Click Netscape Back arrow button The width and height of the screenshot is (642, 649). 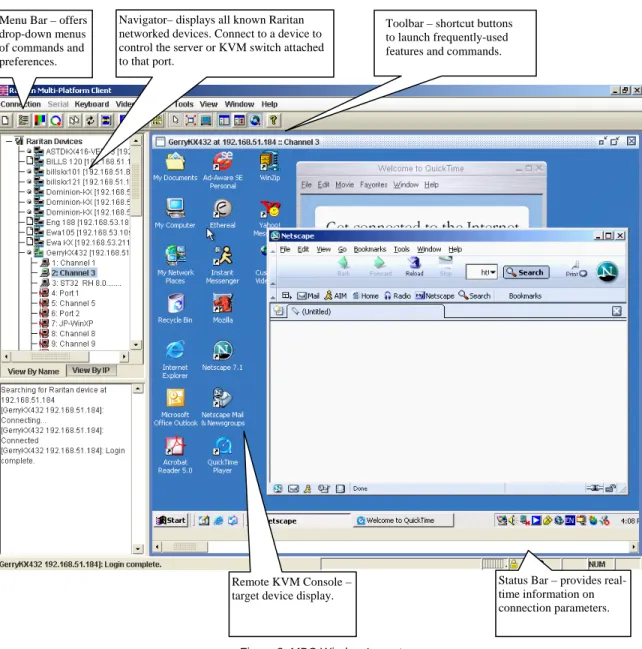tap(344, 266)
